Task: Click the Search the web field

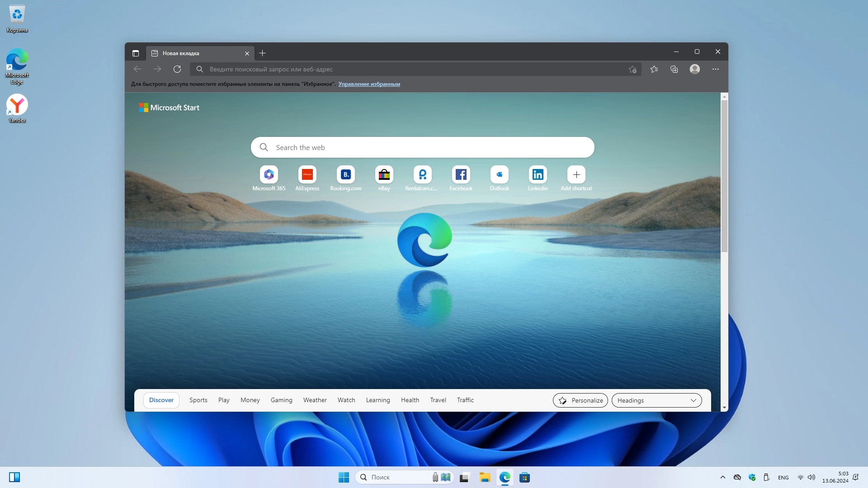Action: tap(422, 148)
